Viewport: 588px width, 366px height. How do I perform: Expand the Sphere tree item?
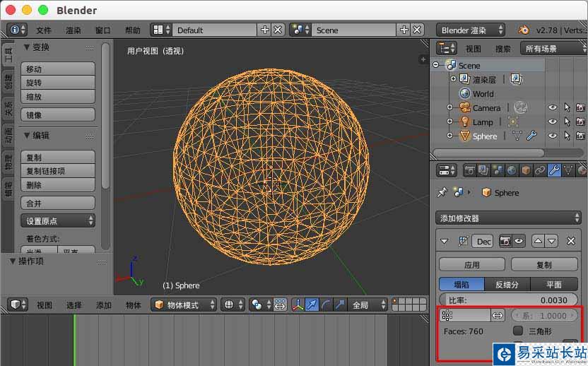(x=449, y=136)
